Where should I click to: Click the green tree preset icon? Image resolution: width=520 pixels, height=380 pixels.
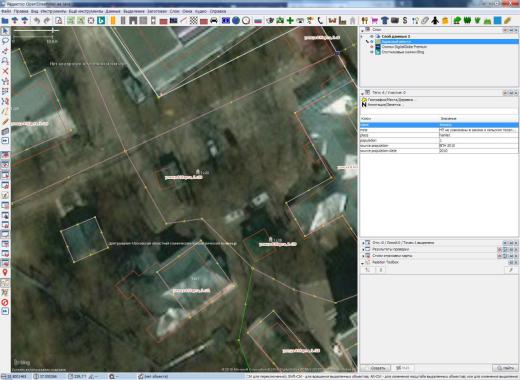tap(457, 20)
